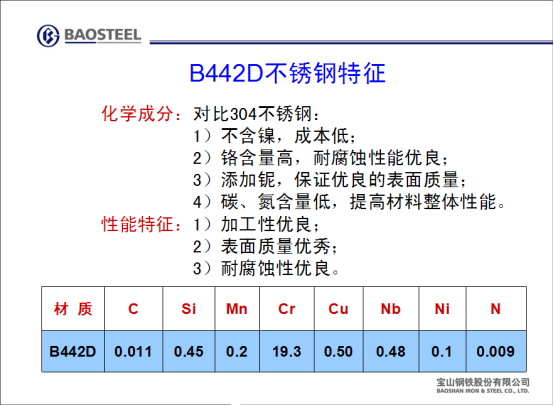Screen dimensions: 554x406
Task: Click the line 对比304不锈钢
Action: pos(256,114)
